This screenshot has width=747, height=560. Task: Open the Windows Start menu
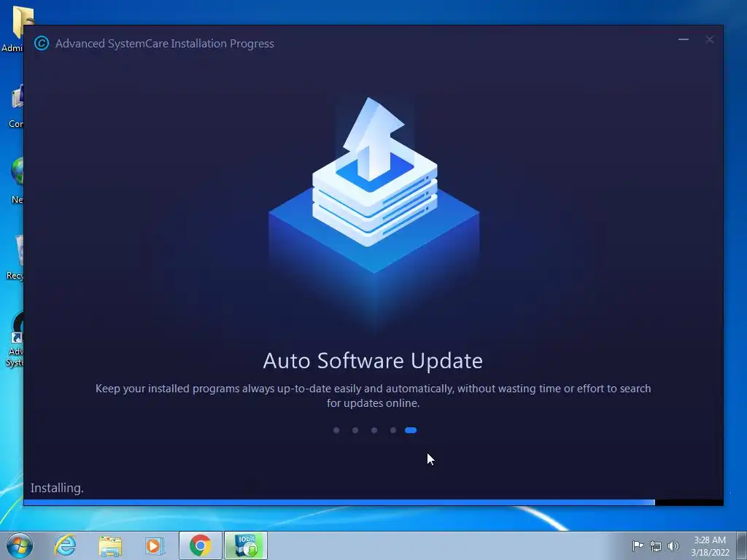pos(20,545)
